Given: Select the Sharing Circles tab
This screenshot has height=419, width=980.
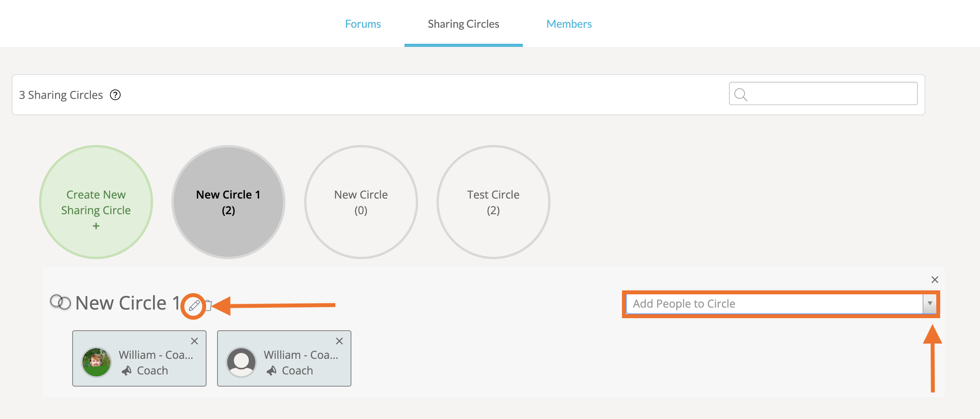Looking at the screenshot, I should 463,24.
